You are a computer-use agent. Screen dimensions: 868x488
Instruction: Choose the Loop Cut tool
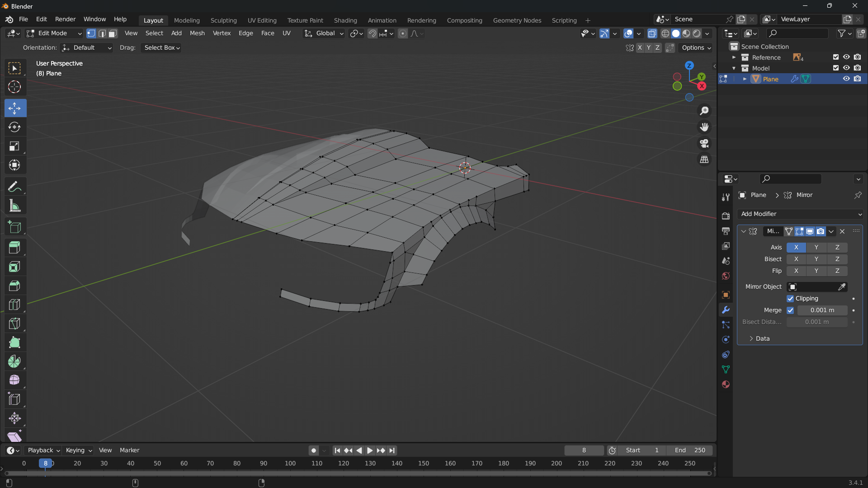pyautogui.click(x=14, y=305)
